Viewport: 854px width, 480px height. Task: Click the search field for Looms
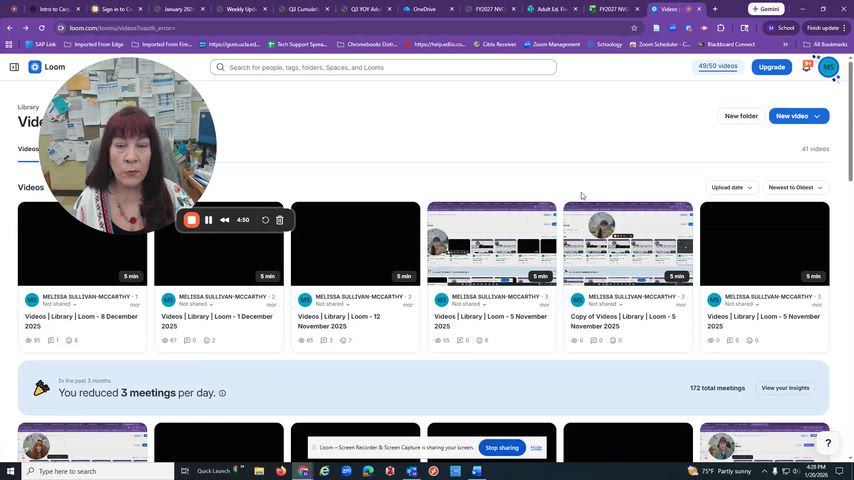point(383,67)
